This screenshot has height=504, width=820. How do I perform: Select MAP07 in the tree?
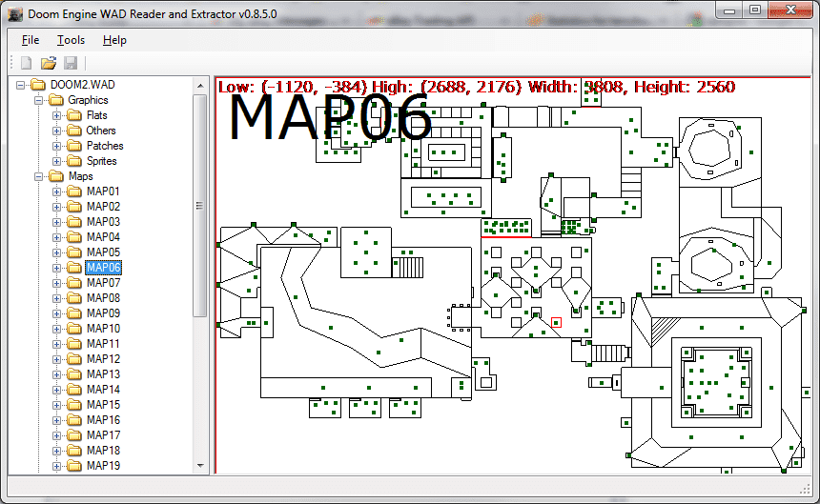104,283
